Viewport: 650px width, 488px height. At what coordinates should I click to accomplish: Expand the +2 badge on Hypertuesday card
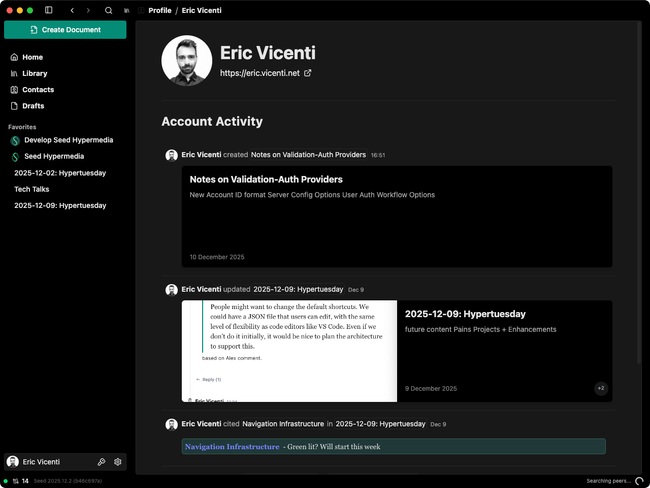click(600, 388)
